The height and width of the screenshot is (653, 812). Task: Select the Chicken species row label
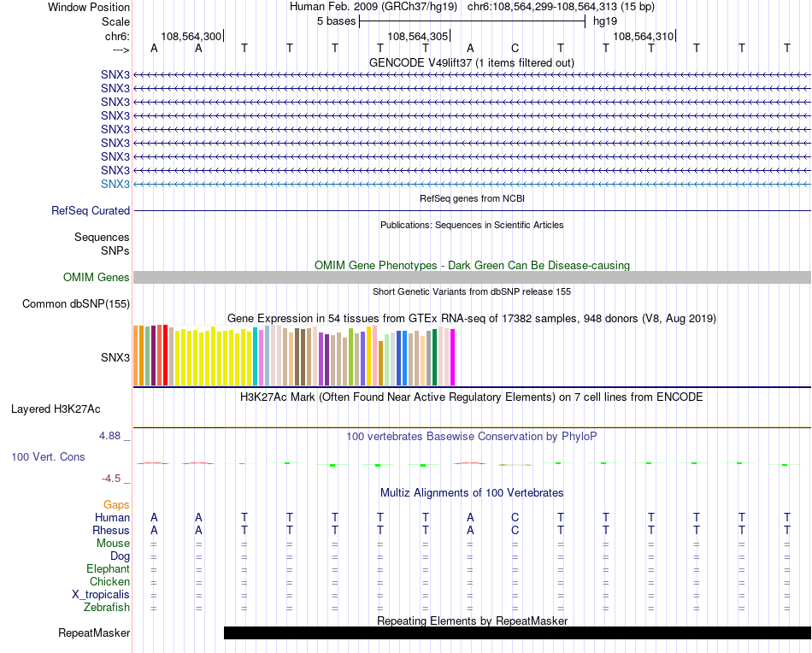click(109, 581)
